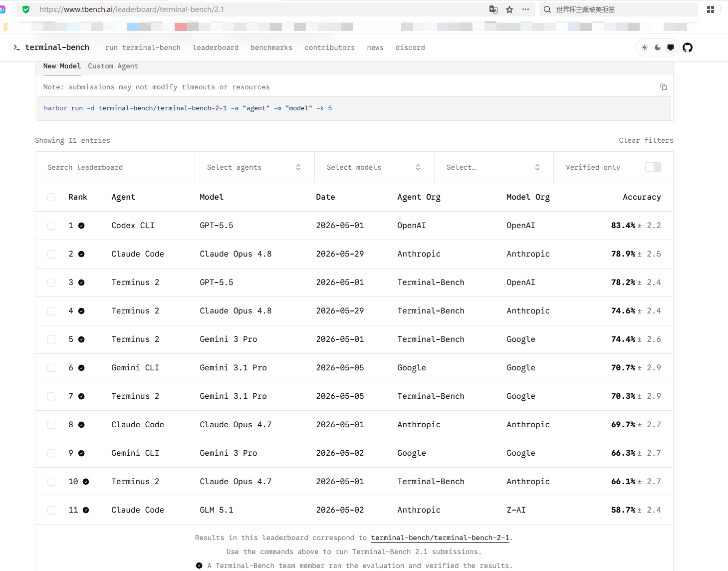Open the discord nav link
Screen dimensions: 728x571
tap(410, 48)
